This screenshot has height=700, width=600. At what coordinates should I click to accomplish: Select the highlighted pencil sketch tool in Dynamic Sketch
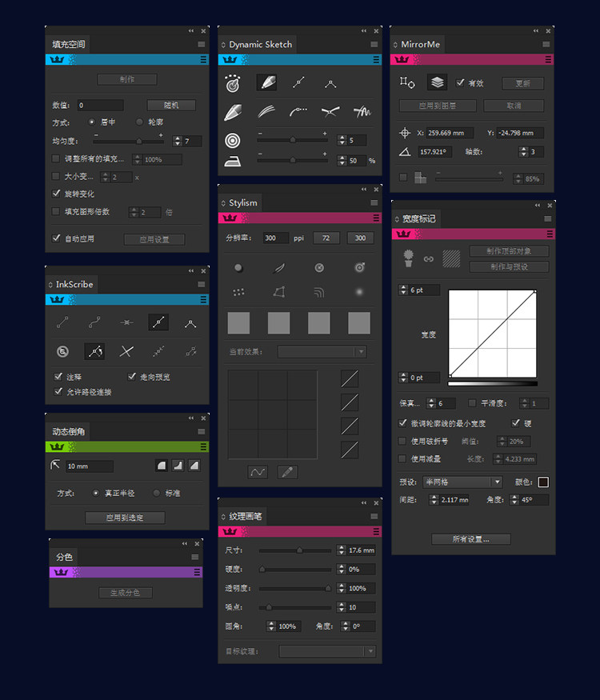click(266, 82)
